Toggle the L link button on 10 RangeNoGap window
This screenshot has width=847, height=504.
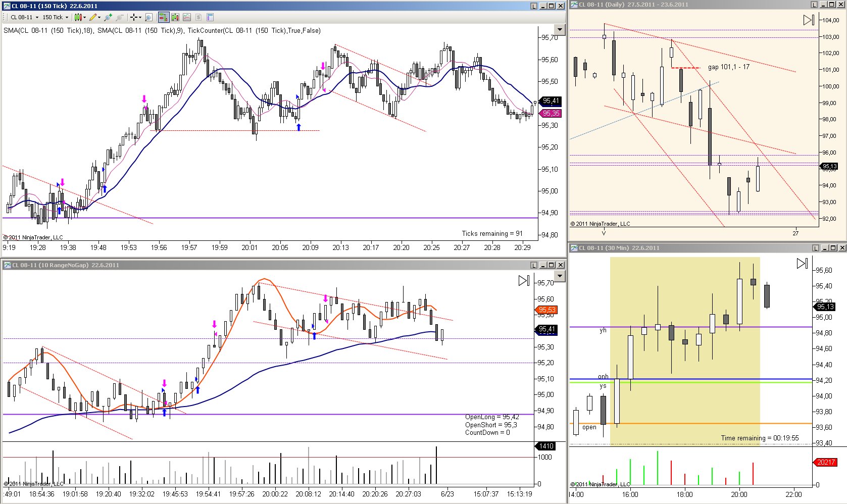534,265
